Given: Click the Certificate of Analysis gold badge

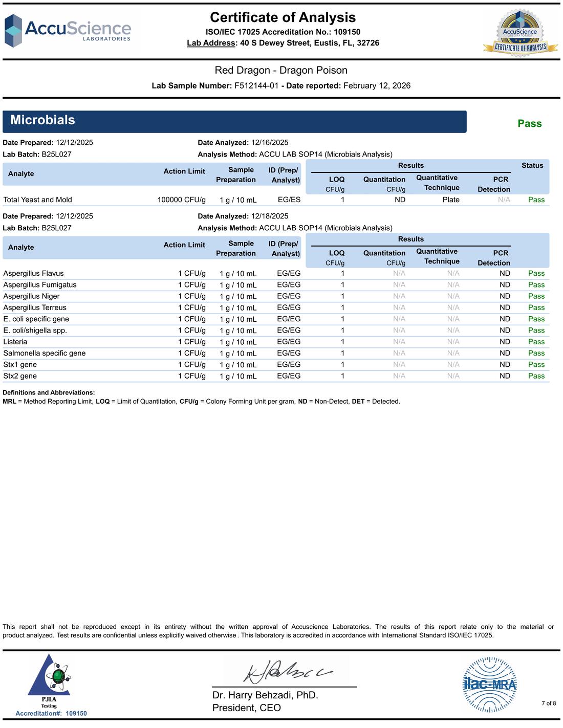Looking at the screenshot, I should click(520, 33).
